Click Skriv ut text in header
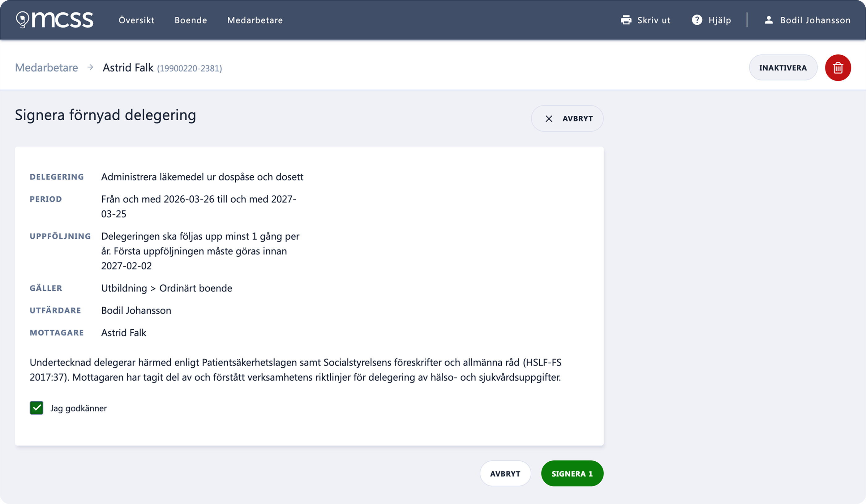 pos(654,20)
